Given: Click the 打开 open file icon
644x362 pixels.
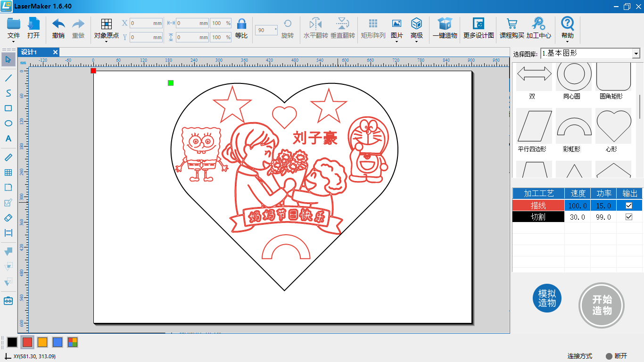Looking at the screenshot, I should (33, 24).
